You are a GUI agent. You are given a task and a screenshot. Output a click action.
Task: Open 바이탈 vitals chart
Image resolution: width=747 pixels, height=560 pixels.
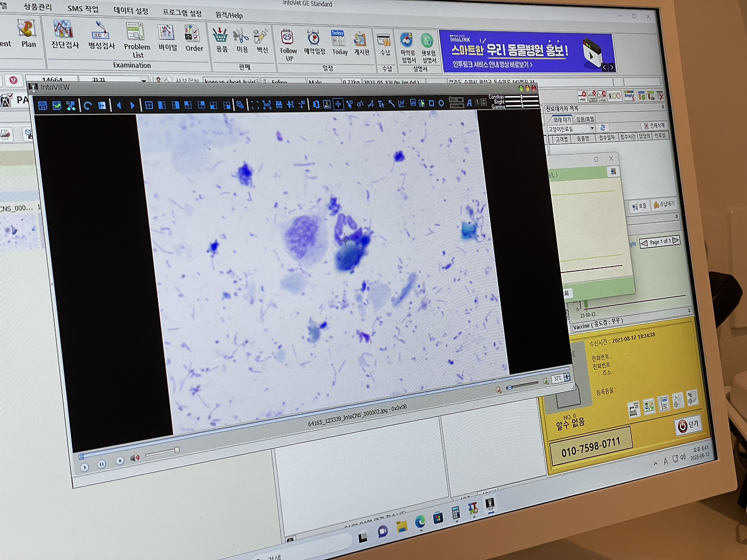pos(167,38)
